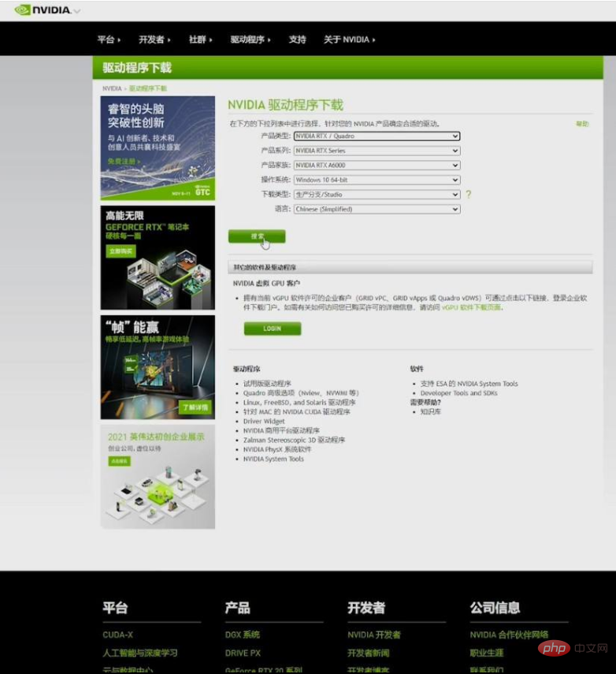Screen dimensions: 616x674
Task: Open the 平台 navigation menu
Action: tap(109, 39)
